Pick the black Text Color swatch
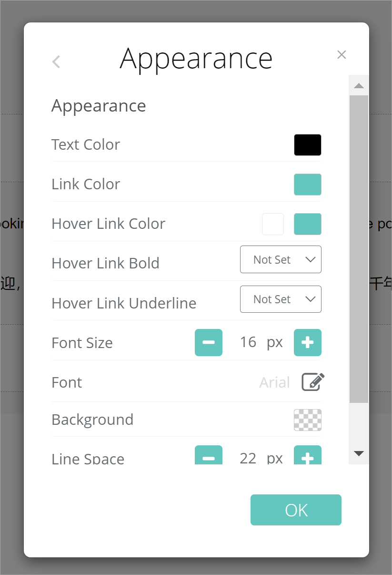392x575 pixels. [x=308, y=145]
